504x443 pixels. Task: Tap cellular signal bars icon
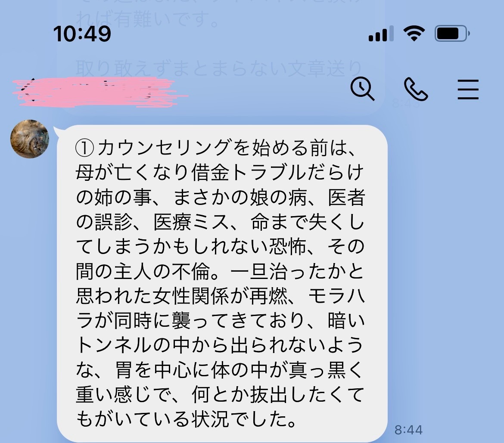[381, 34]
